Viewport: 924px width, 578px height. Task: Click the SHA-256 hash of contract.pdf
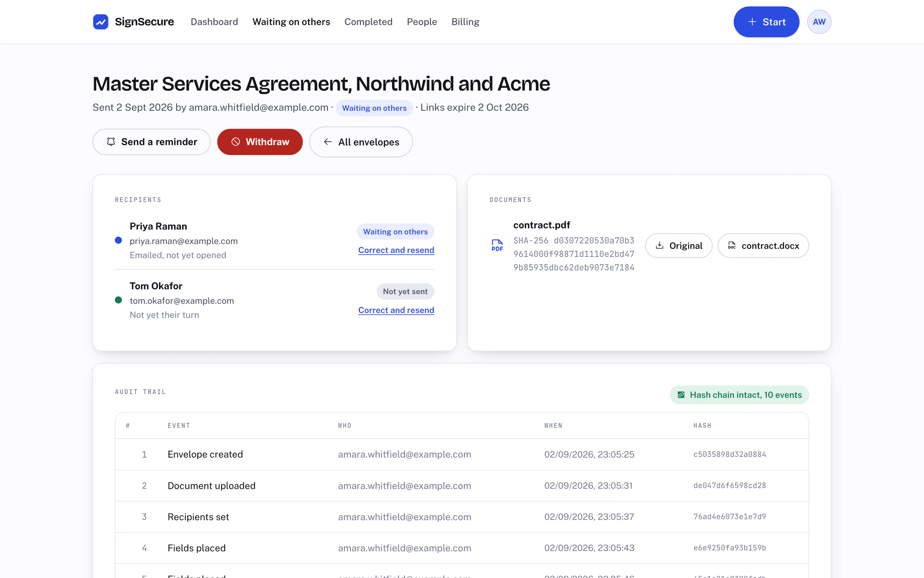(574, 254)
